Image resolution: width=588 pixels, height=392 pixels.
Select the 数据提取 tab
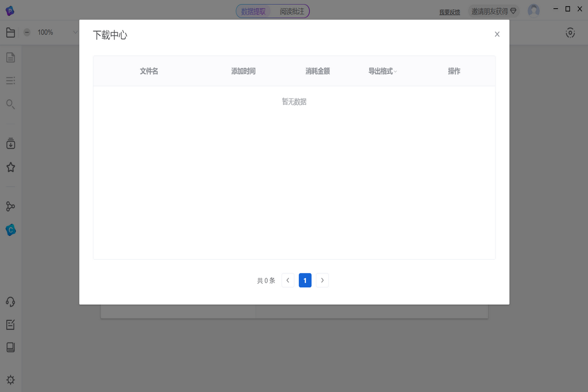point(254,11)
